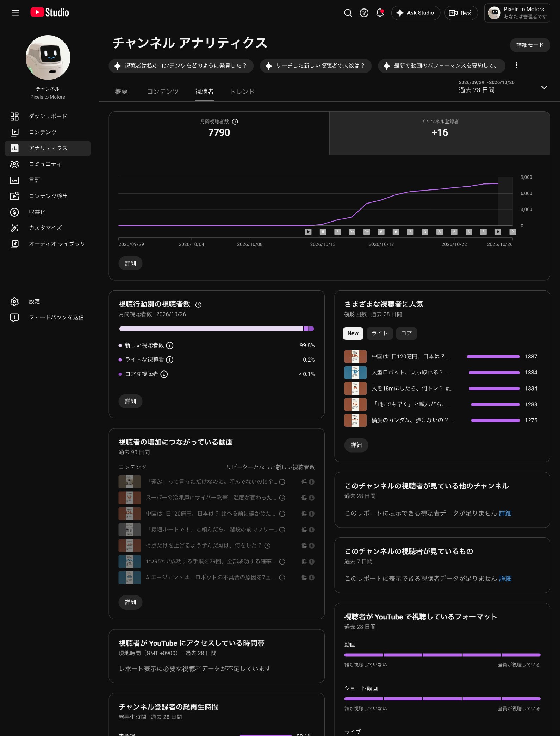Viewport: 560px width, 736px height.
Task: Open コンテンツ検出 in the sidebar
Action: pyautogui.click(x=48, y=196)
